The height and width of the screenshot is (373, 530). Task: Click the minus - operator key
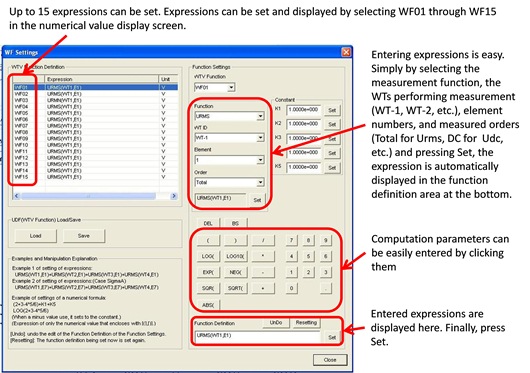point(263,272)
